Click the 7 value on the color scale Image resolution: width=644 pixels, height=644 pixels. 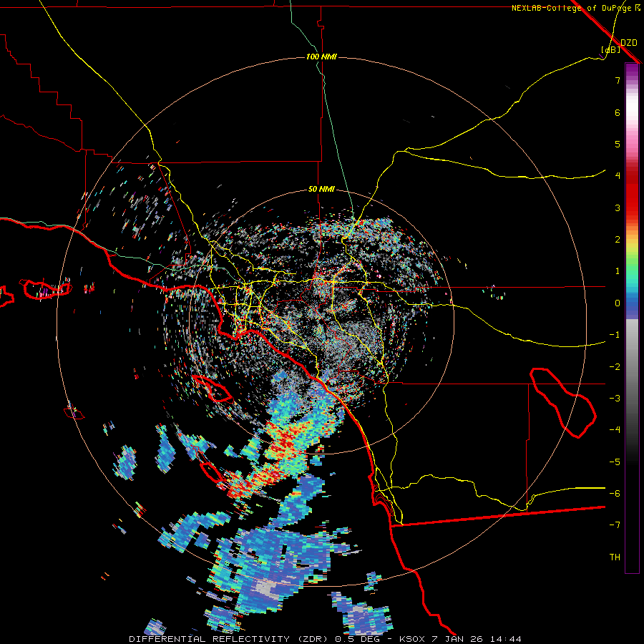pyautogui.click(x=618, y=80)
